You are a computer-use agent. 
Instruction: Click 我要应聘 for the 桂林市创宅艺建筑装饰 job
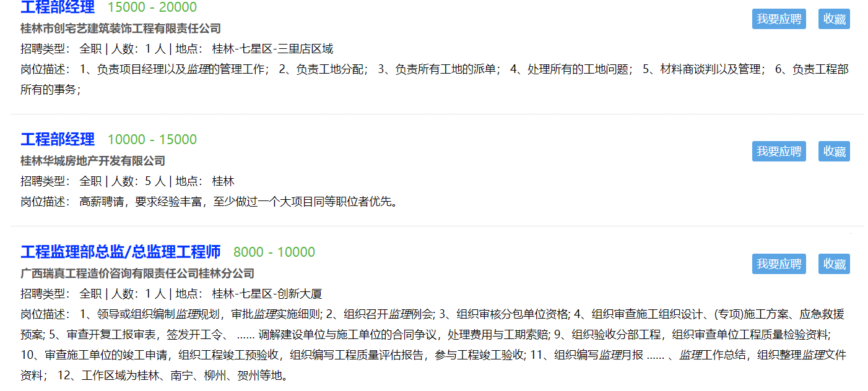[x=778, y=19]
